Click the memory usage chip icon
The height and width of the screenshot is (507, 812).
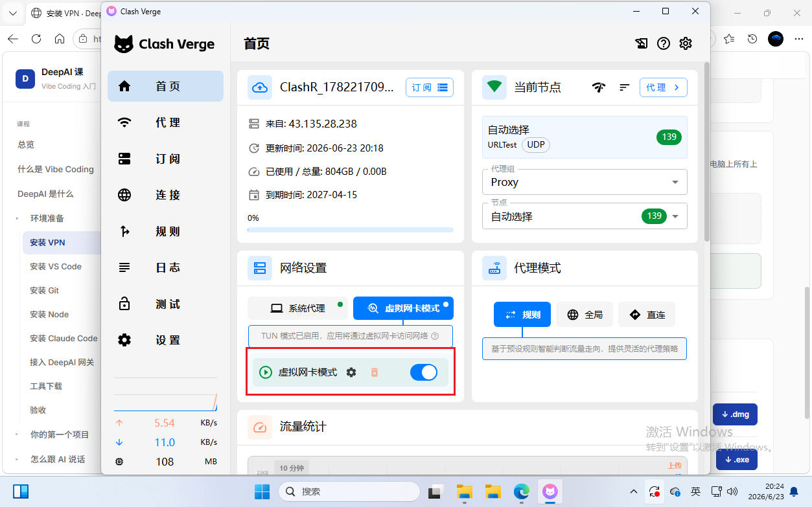[119, 462]
